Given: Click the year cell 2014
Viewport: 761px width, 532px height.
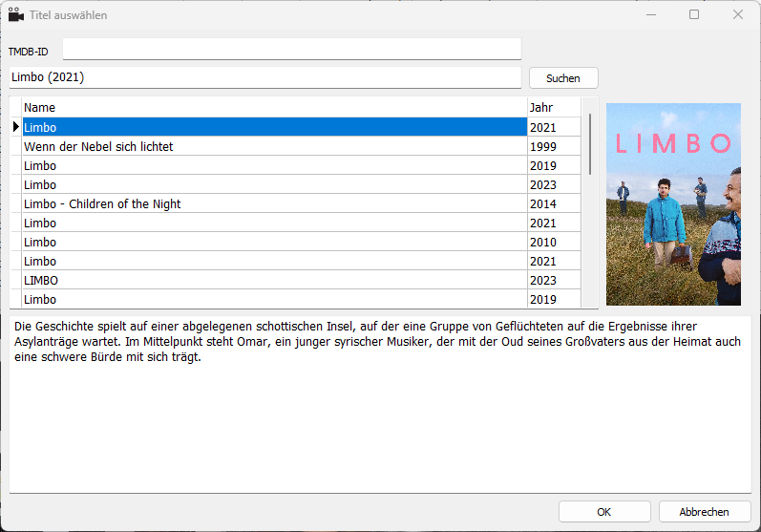Looking at the screenshot, I should click(554, 203).
